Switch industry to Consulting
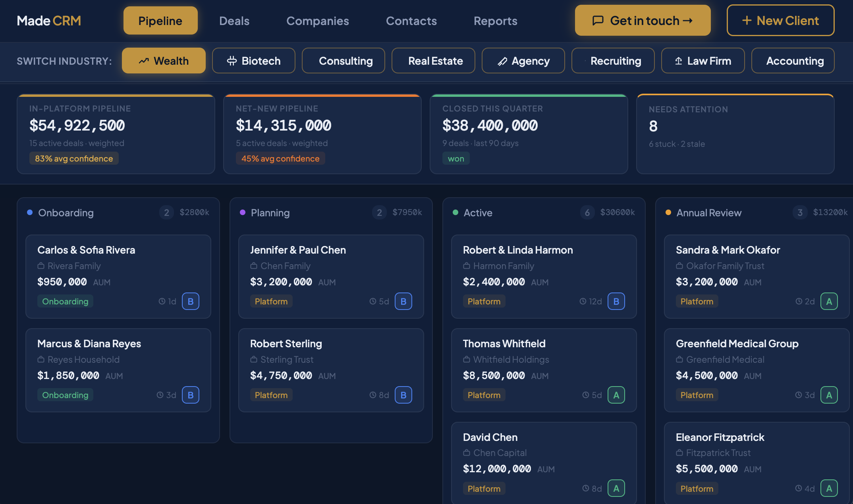This screenshot has width=853, height=504. tap(344, 61)
